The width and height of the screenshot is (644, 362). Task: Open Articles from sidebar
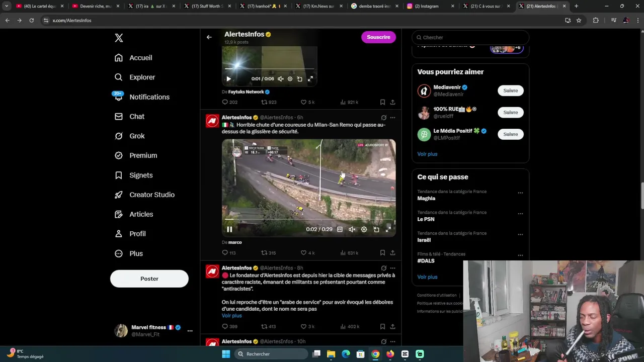(134, 215)
